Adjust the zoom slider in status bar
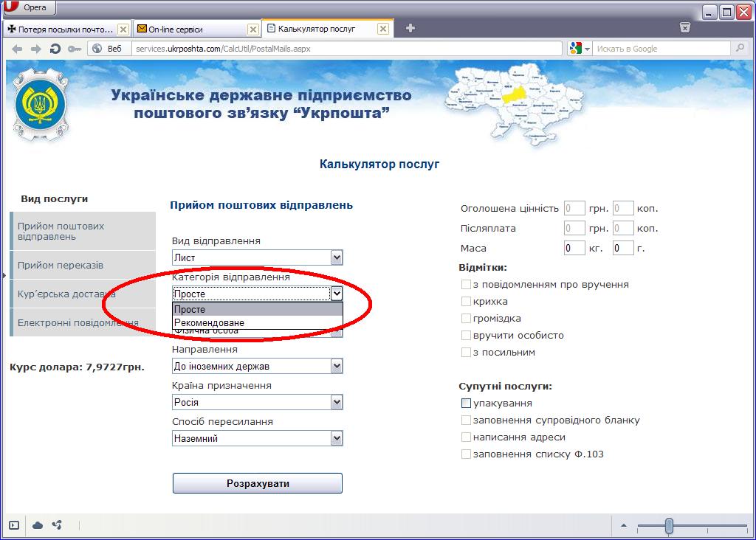 pos(669,525)
